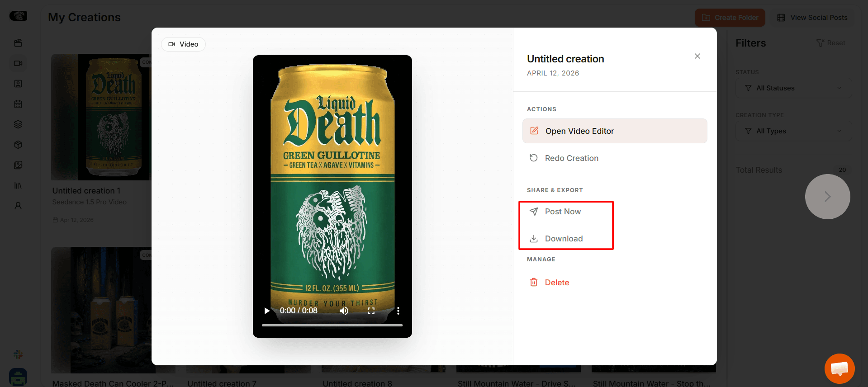Click the Video type badge
The height and width of the screenshot is (387, 868).
(183, 44)
